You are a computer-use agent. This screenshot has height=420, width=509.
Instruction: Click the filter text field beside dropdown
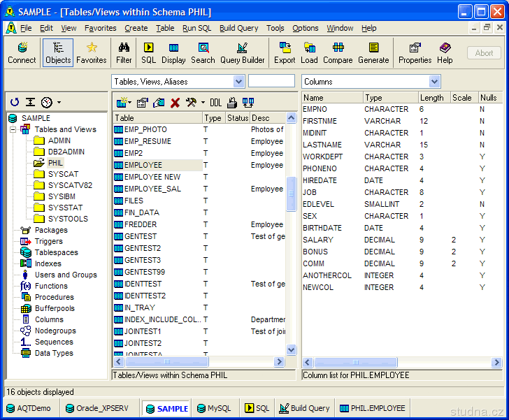pos(271,81)
